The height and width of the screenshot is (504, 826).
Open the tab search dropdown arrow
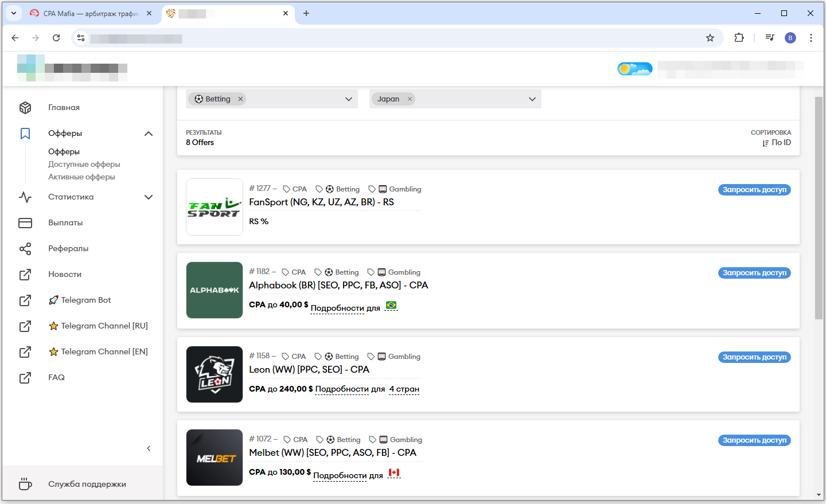click(14, 13)
